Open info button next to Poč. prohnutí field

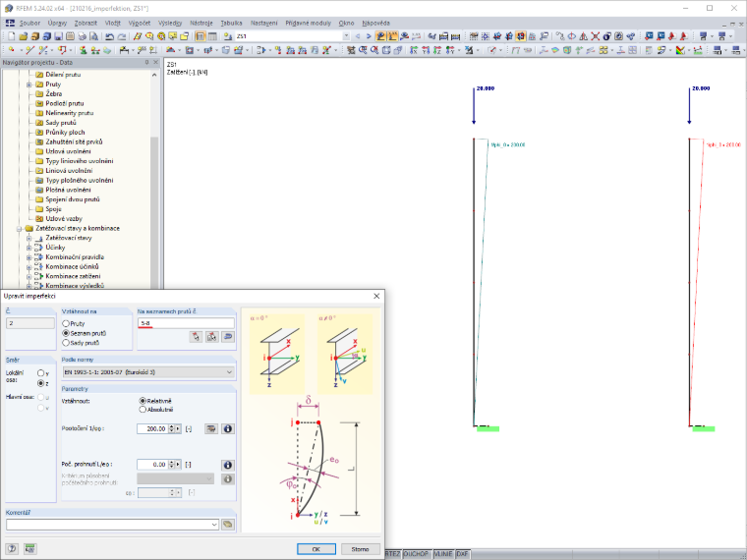(228, 465)
